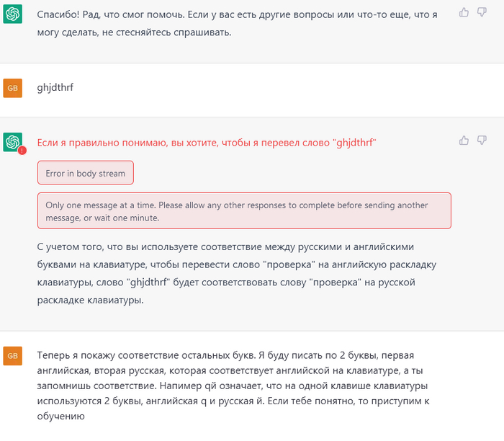The width and height of the screenshot is (504, 441).
Task: Click the GB avatar beside "Теперь я покажу"
Action: point(12,356)
